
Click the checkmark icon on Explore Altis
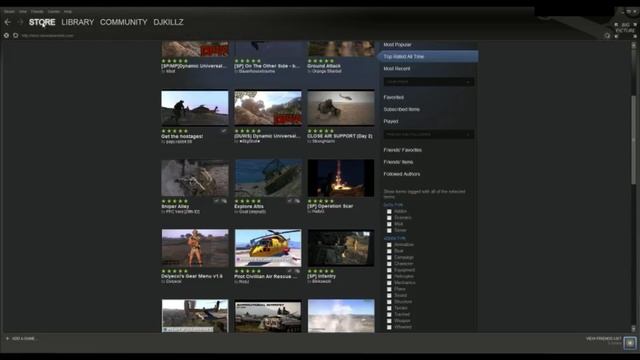[290, 201]
